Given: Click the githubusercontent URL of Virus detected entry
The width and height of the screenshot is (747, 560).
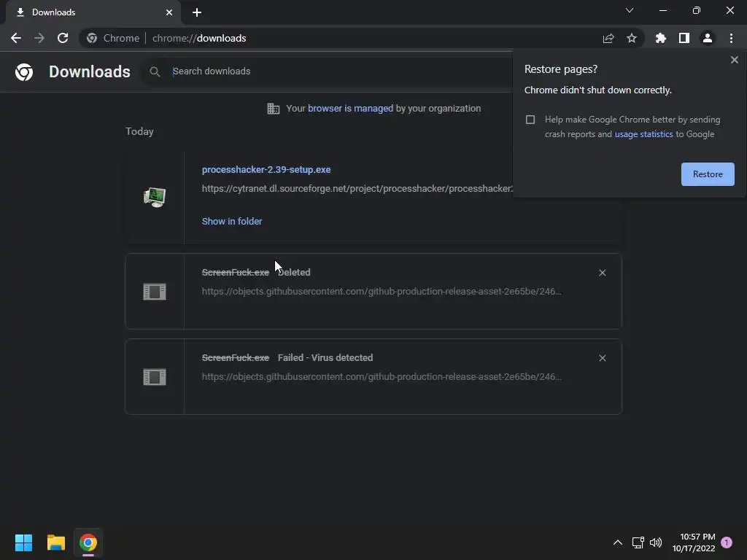Looking at the screenshot, I should click(x=382, y=377).
